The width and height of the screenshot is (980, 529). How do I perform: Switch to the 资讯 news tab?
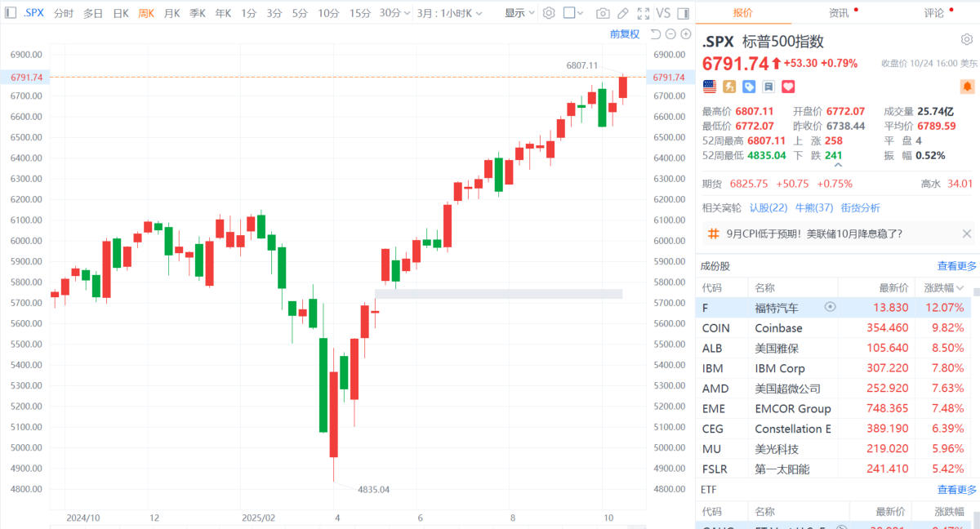point(839,13)
